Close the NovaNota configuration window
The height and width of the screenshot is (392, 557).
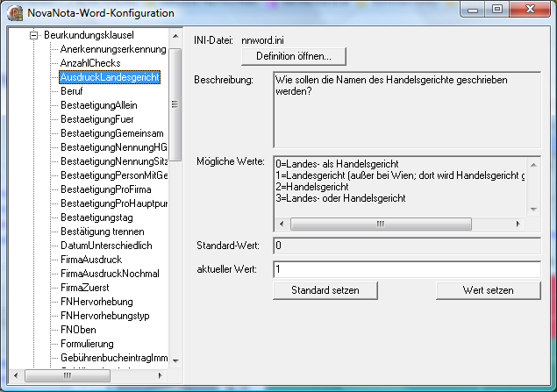(x=530, y=10)
